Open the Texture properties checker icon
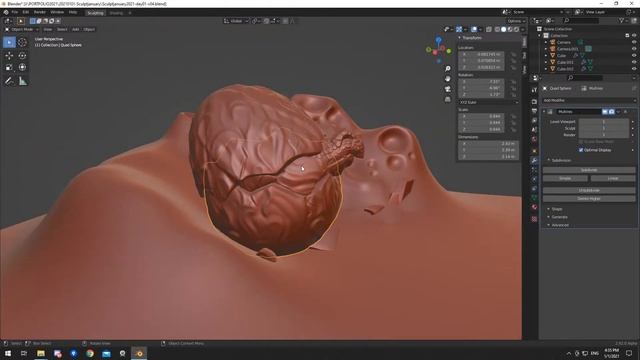The width and height of the screenshot is (640, 360). pyautogui.click(x=534, y=219)
